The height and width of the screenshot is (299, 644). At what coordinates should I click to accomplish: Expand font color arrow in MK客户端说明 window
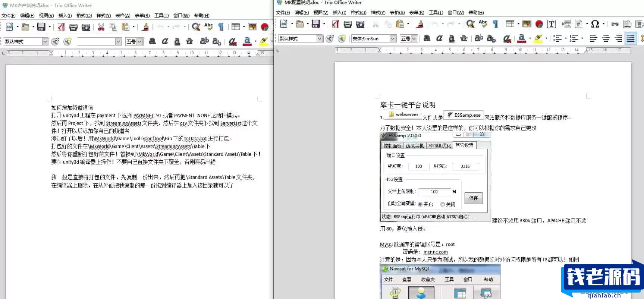point(255,41)
